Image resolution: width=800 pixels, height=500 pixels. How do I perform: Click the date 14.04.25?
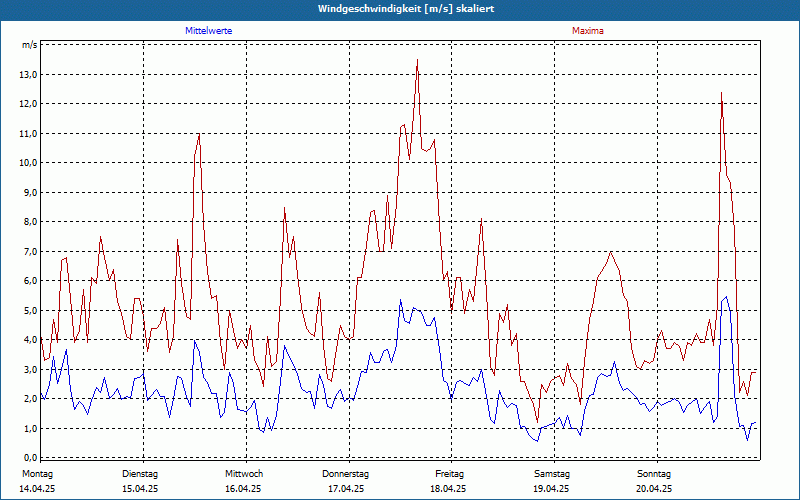point(37,489)
